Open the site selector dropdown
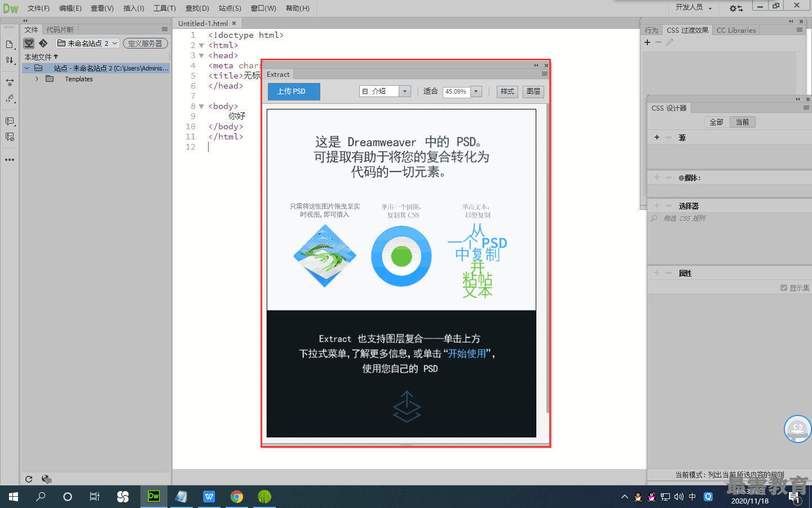The height and width of the screenshot is (508, 812). pyautogui.click(x=87, y=43)
